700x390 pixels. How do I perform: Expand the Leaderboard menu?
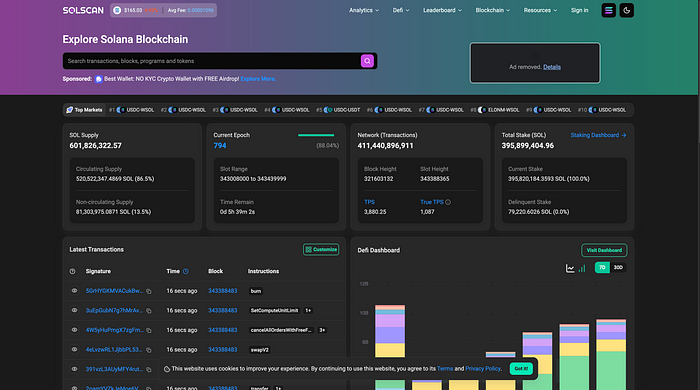(442, 10)
